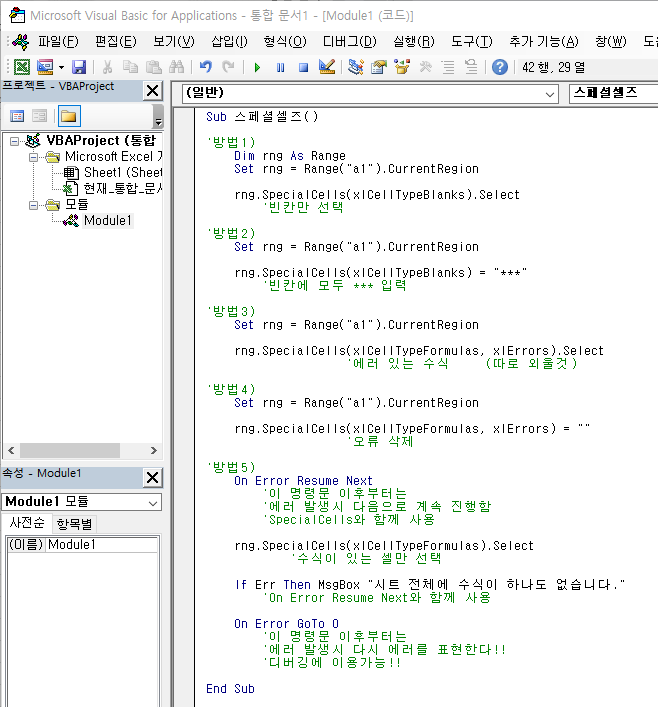Open Visual Basic Help question mark icon

500,67
